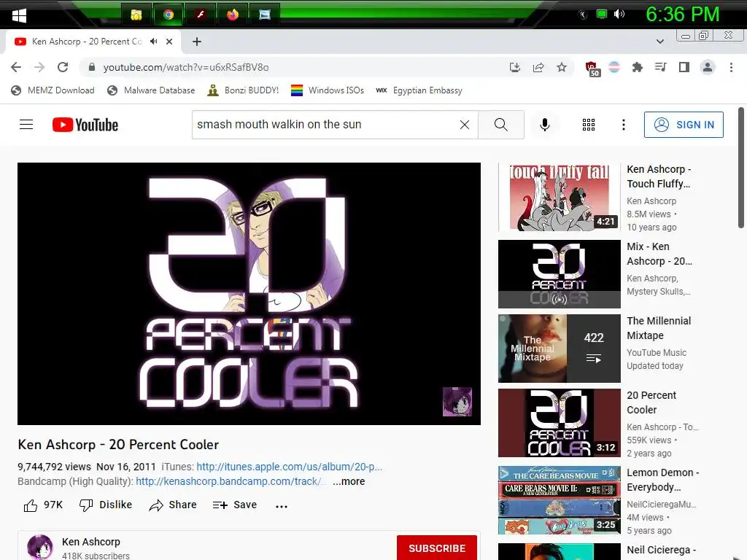Click the green battery tray icon
Viewport: 747px width, 560px height.
coord(602,15)
